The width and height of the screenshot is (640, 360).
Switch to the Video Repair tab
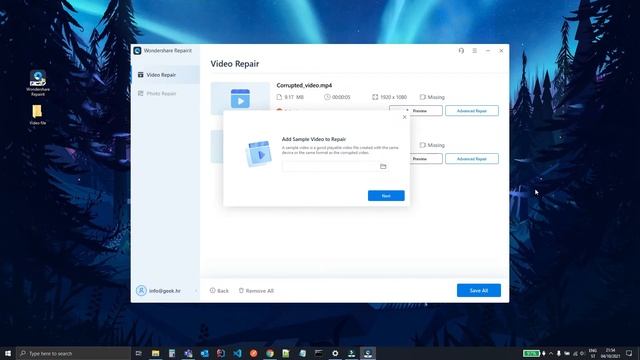coord(165,75)
